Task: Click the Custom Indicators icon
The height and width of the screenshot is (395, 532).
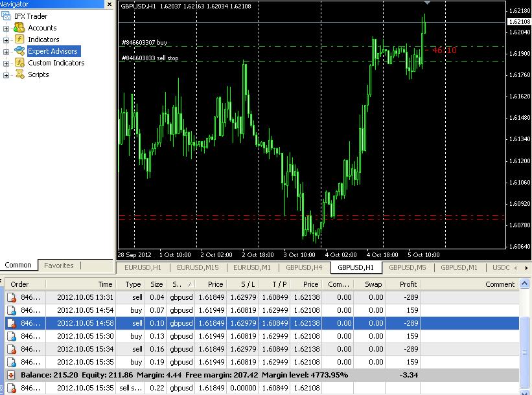Action: coord(19,63)
